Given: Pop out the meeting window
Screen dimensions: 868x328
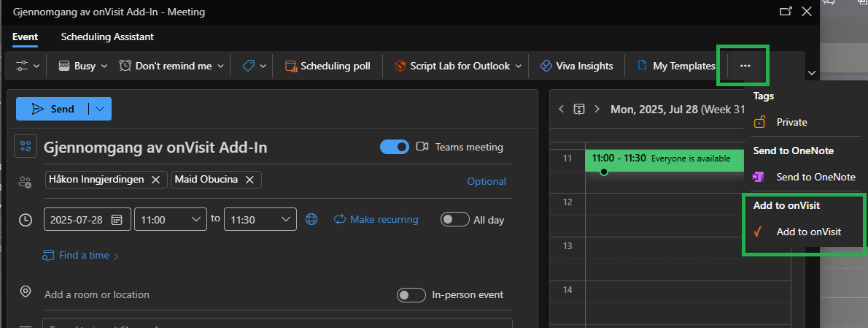Looking at the screenshot, I should [785, 12].
